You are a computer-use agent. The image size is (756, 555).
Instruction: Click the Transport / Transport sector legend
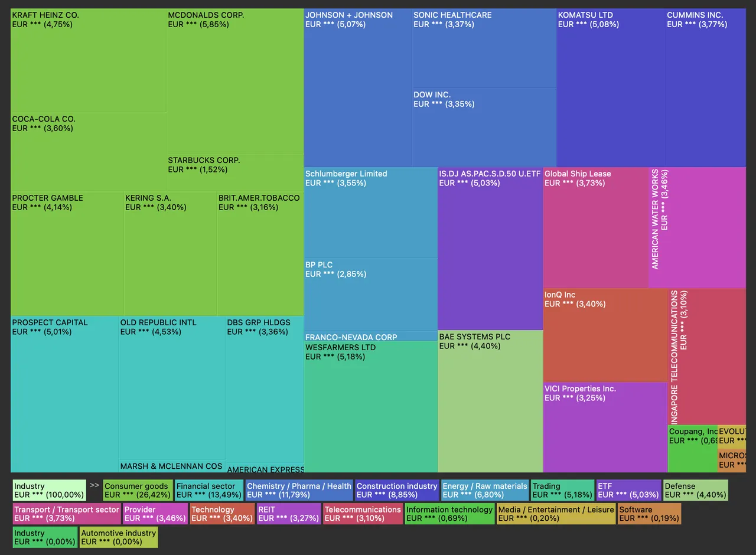coord(67,514)
